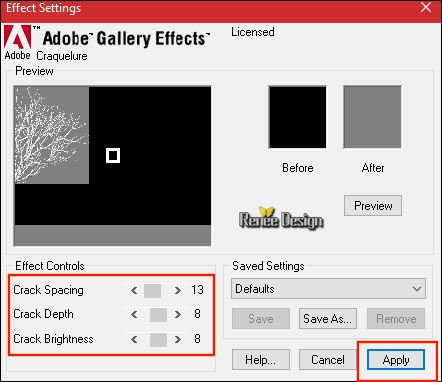
Task: Click the white selection square in preview
Action: point(113,156)
